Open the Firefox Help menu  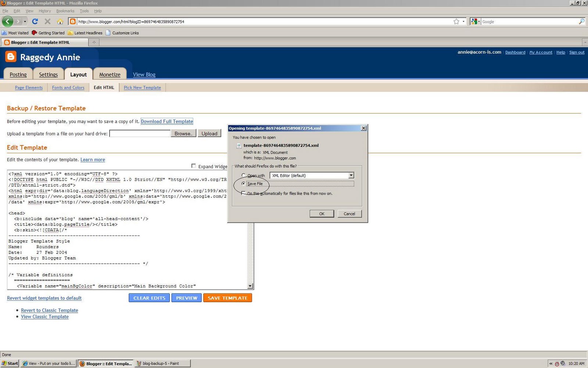coord(98,11)
